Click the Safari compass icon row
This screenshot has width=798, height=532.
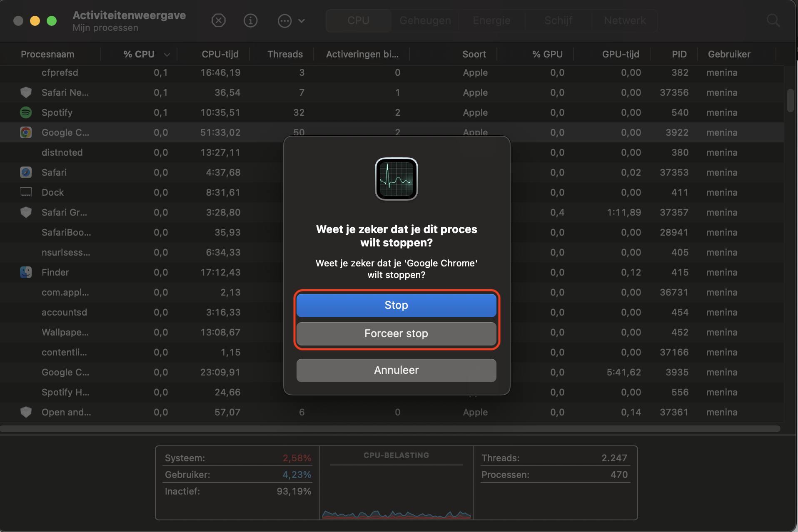point(26,172)
